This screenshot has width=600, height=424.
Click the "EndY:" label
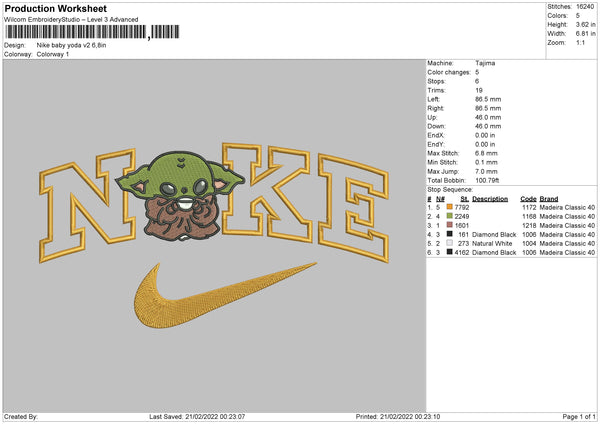(436, 144)
